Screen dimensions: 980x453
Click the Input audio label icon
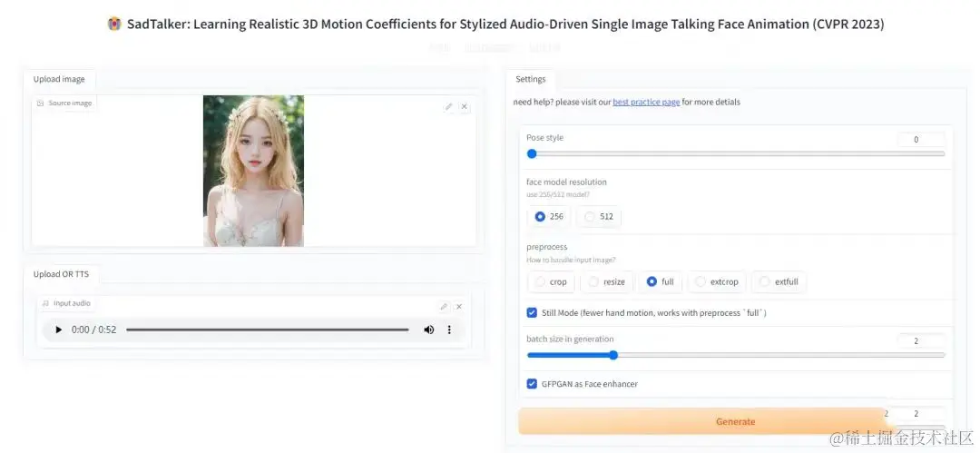tap(45, 303)
